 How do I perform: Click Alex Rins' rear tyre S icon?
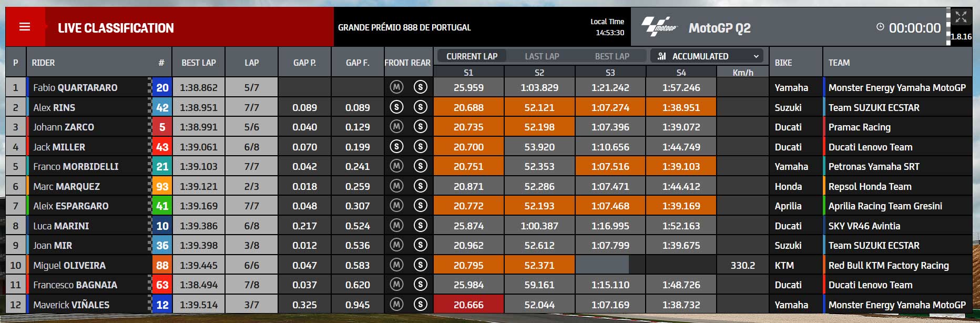pyautogui.click(x=420, y=107)
